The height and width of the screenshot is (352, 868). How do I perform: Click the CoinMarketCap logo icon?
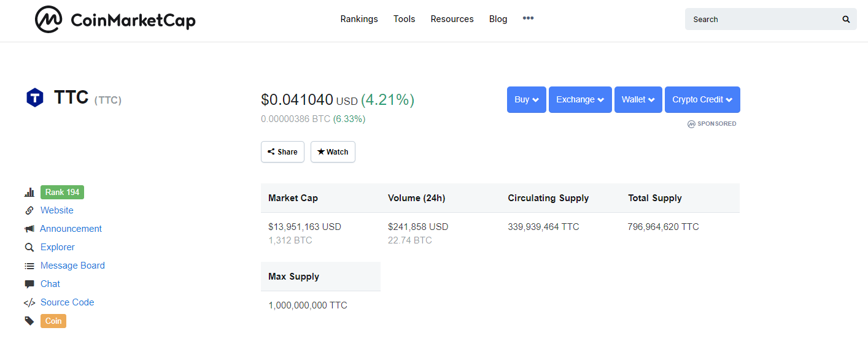click(48, 19)
